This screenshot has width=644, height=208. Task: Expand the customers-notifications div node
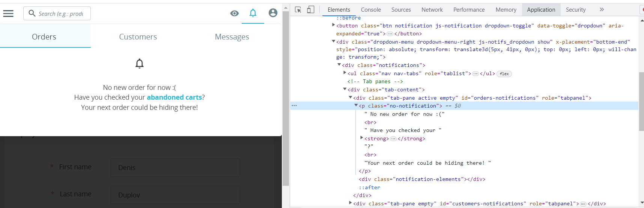[350, 203]
